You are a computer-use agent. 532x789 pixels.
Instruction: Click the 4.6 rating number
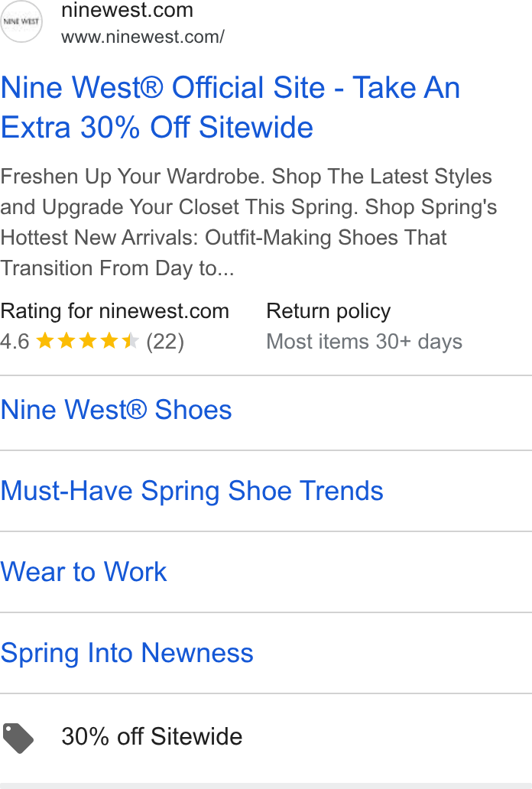[15, 342]
